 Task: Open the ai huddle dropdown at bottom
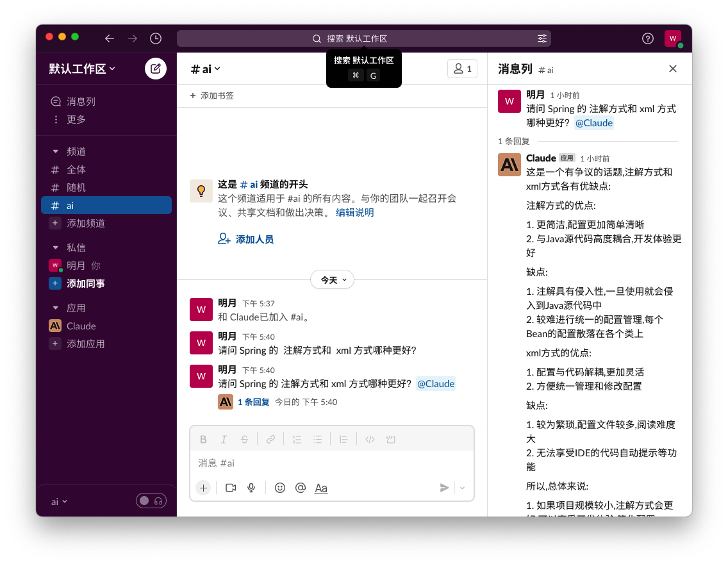click(x=59, y=502)
